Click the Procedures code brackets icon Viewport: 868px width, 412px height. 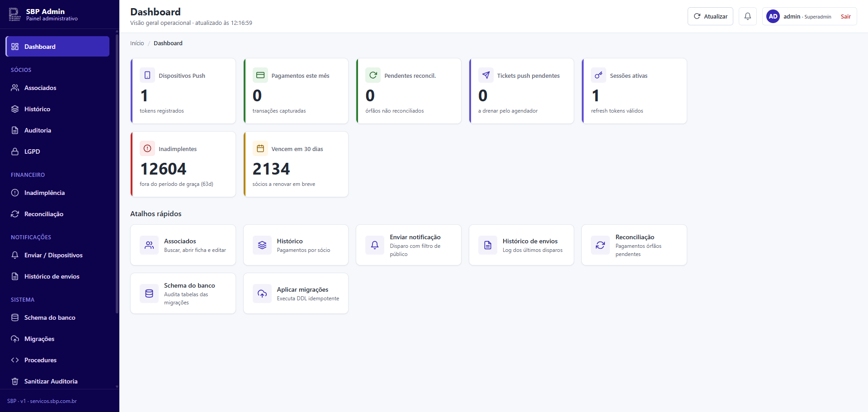pyautogui.click(x=15, y=360)
